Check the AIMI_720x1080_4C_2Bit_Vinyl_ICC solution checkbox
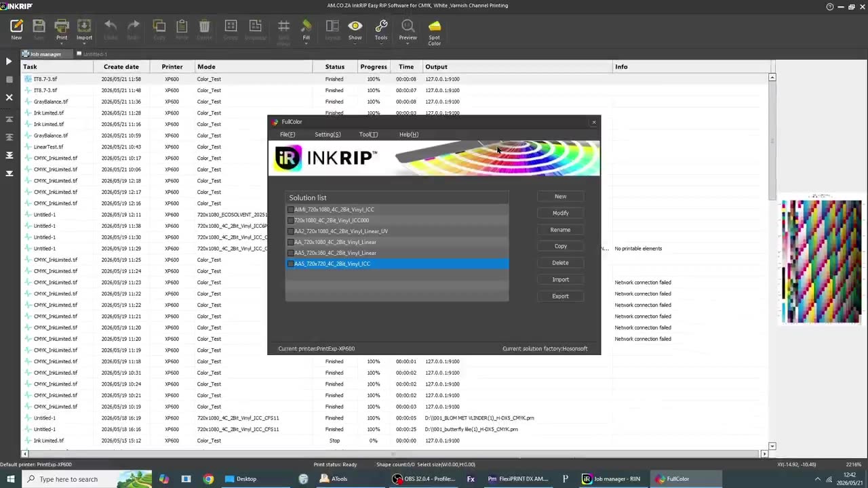This screenshot has width=868, height=488. 290,209
